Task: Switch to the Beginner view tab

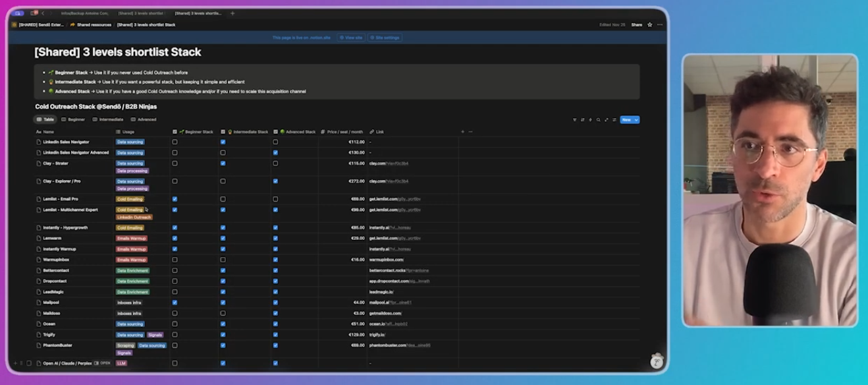Action: [73, 119]
